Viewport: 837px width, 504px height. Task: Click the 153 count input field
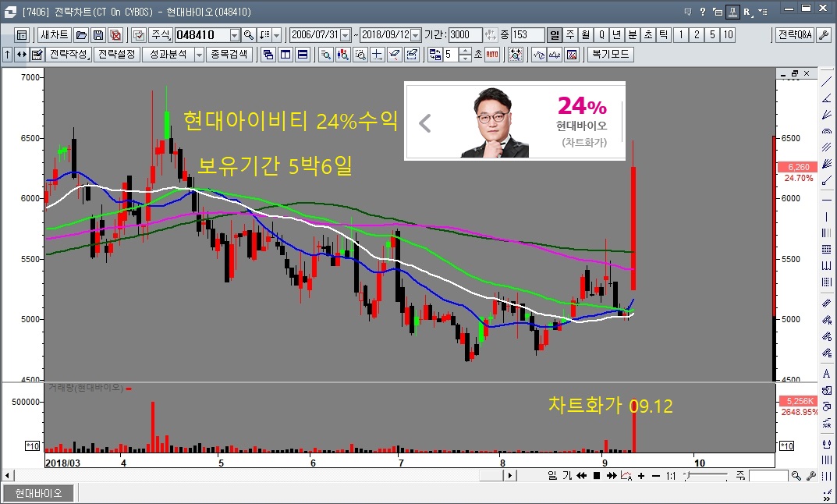[x=527, y=35]
